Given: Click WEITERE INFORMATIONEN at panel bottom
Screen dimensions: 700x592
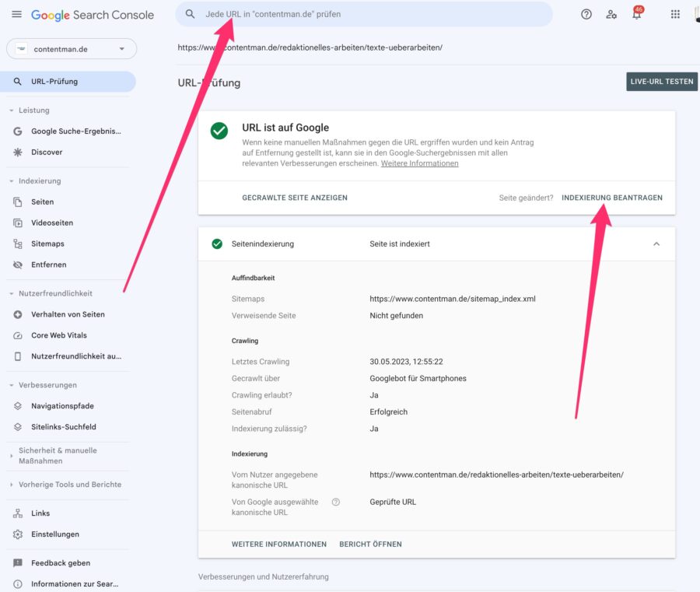Looking at the screenshot, I should [279, 545].
